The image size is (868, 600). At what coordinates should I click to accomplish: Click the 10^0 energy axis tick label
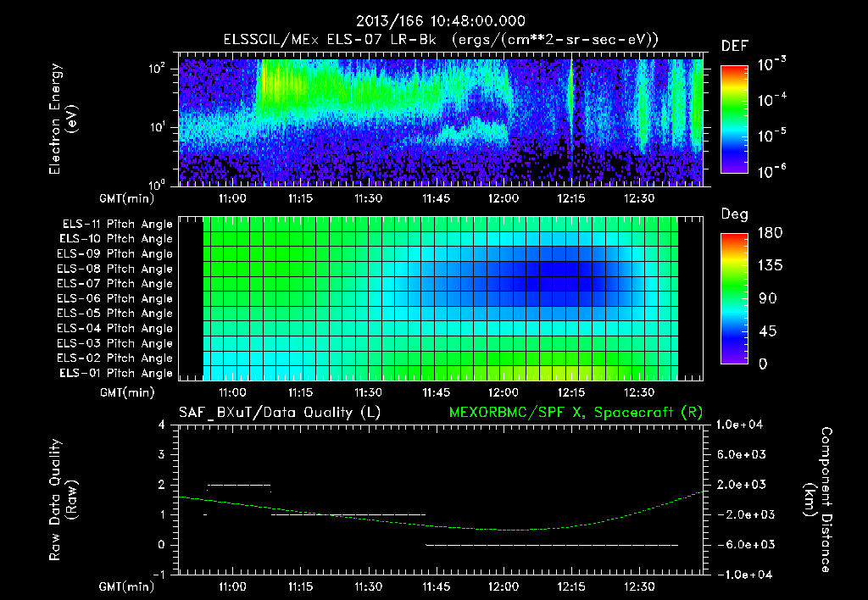[158, 184]
